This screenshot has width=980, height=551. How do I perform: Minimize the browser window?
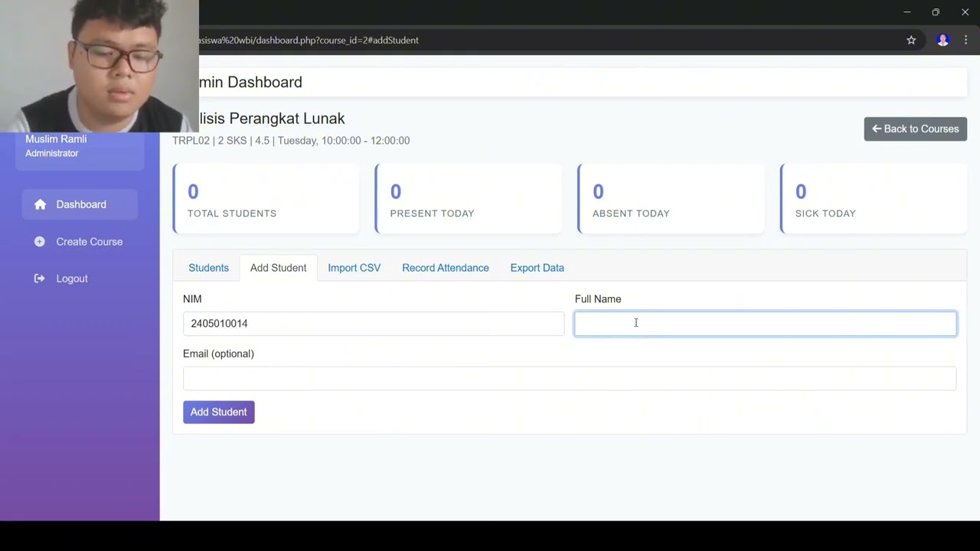[906, 12]
